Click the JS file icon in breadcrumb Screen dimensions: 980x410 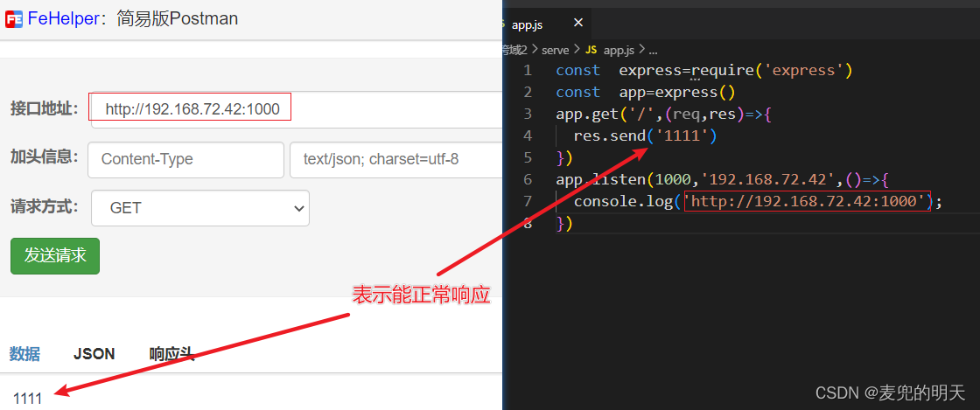[591, 51]
